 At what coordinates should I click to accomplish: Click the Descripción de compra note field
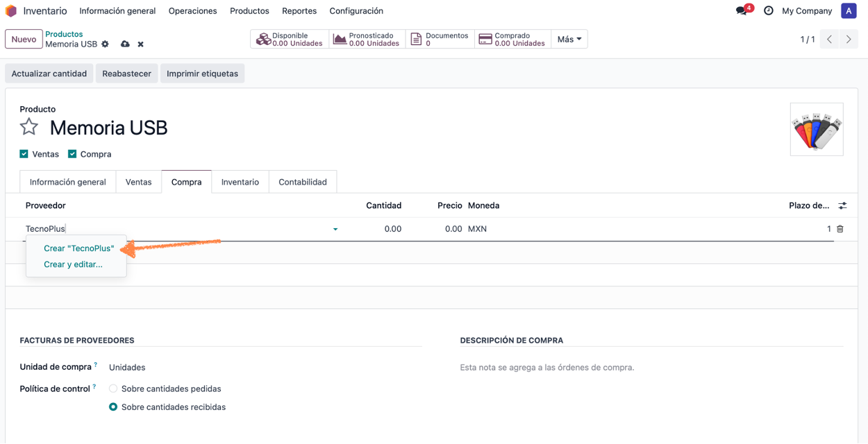coord(651,368)
